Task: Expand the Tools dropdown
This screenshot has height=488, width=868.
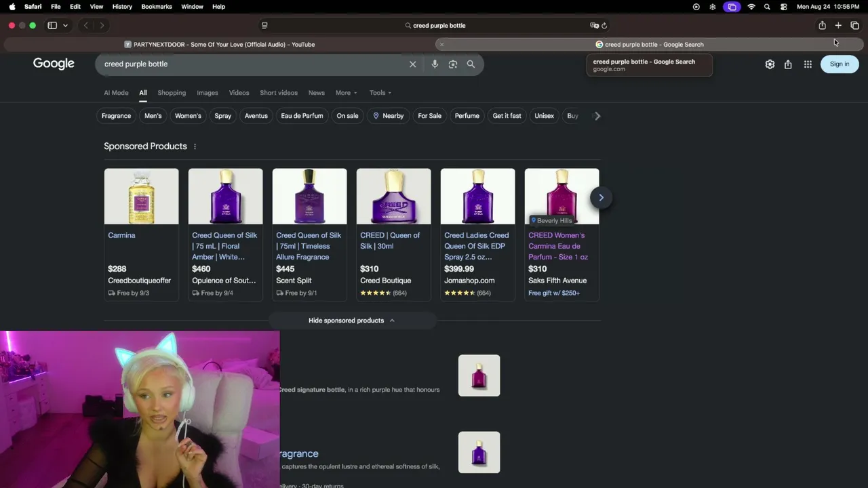Action: [x=380, y=93]
